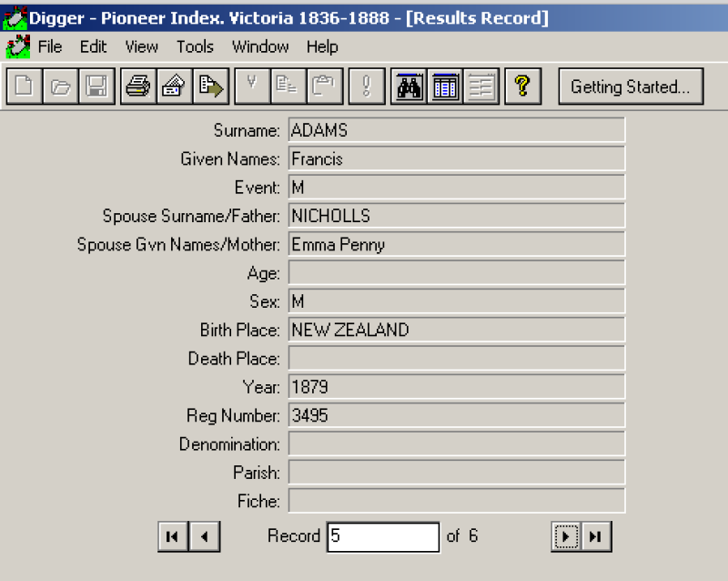This screenshot has height=581, width=728.
Task: Open search with the binoculars icon
Action: (x=409, y=86)
